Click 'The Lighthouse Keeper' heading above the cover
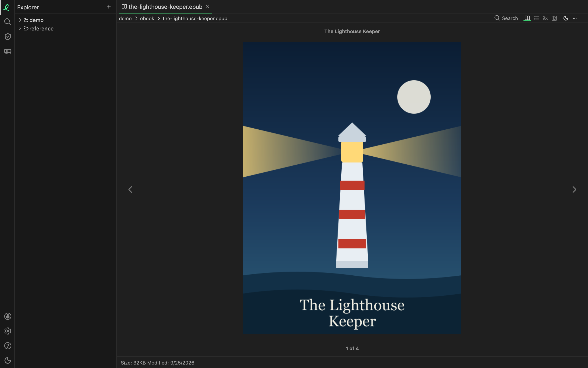This screenshot has height=368, width=588. tap(352, 31)
